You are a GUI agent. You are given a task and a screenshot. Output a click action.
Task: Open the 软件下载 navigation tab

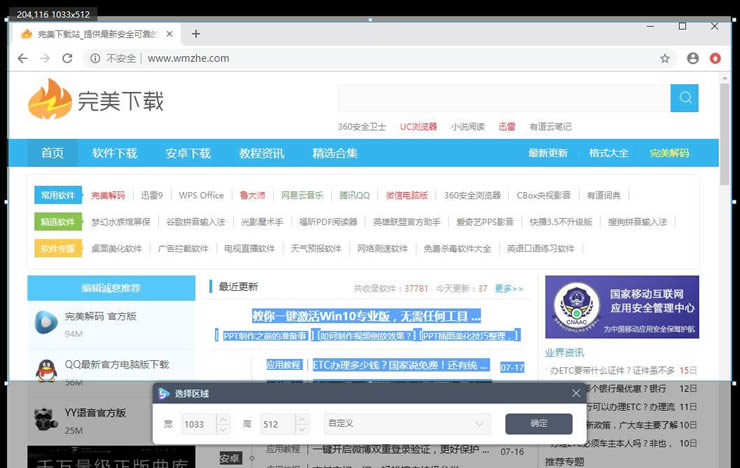pyautogui.click(x=115, y=153)
